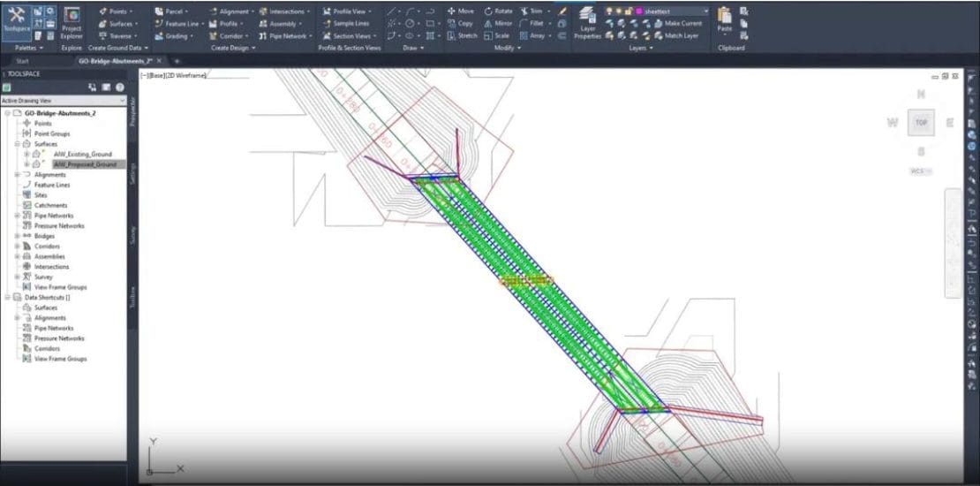Select Catchments tree item
980x486 pixels.
point(50,205)
